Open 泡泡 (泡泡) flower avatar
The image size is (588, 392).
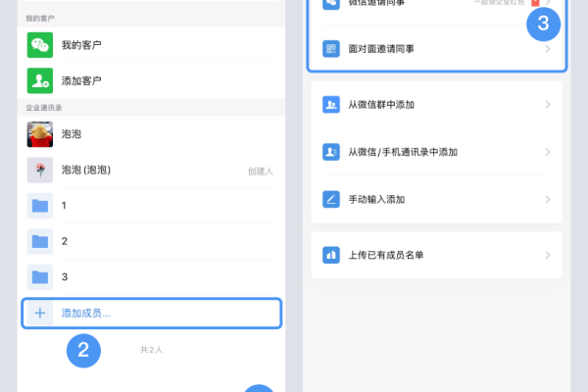click(x=40, y=170)
